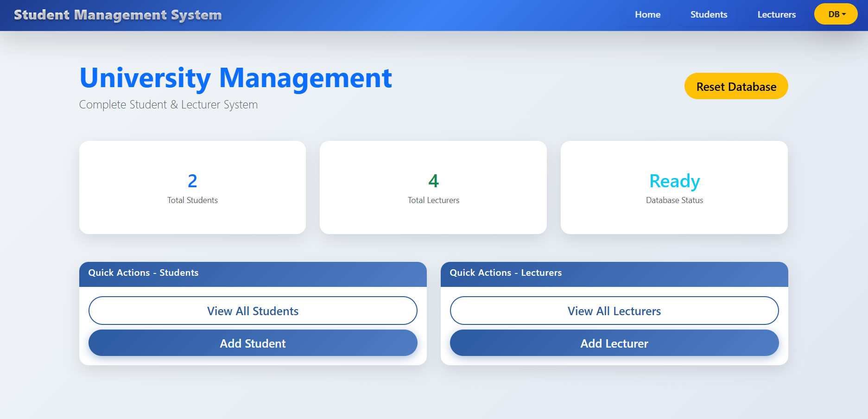Screen dimensions: 868x419
Task: Click Add Student
Action: click(x=253, y=343)
